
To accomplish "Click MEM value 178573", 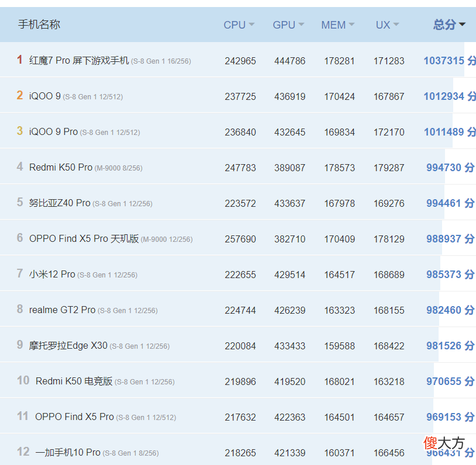I will [339, 168].
